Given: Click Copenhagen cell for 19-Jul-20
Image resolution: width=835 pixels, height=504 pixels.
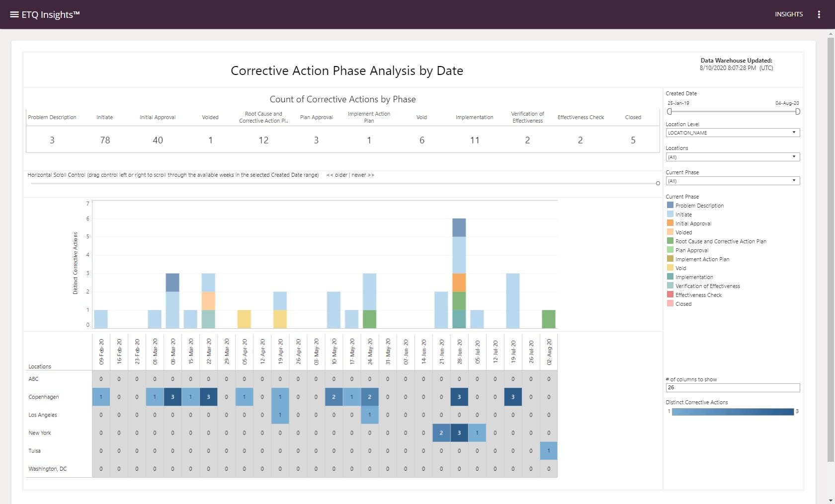Looking at the screenshot, I should (x=513, y=397).
